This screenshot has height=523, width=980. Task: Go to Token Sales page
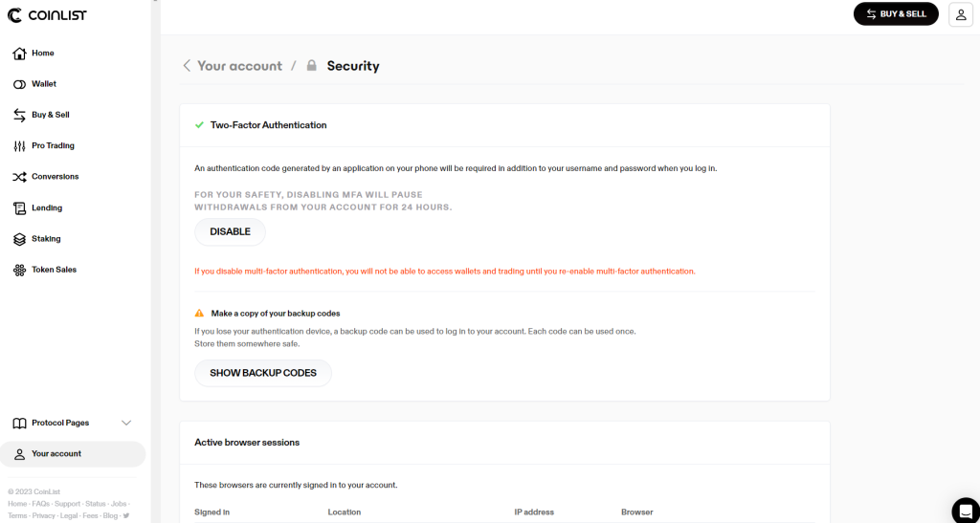pyautogui.click(x=54, y=270)
